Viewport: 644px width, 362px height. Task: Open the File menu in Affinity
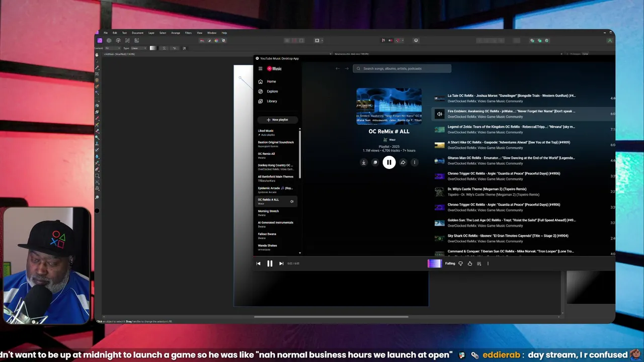tap(106, 33)
